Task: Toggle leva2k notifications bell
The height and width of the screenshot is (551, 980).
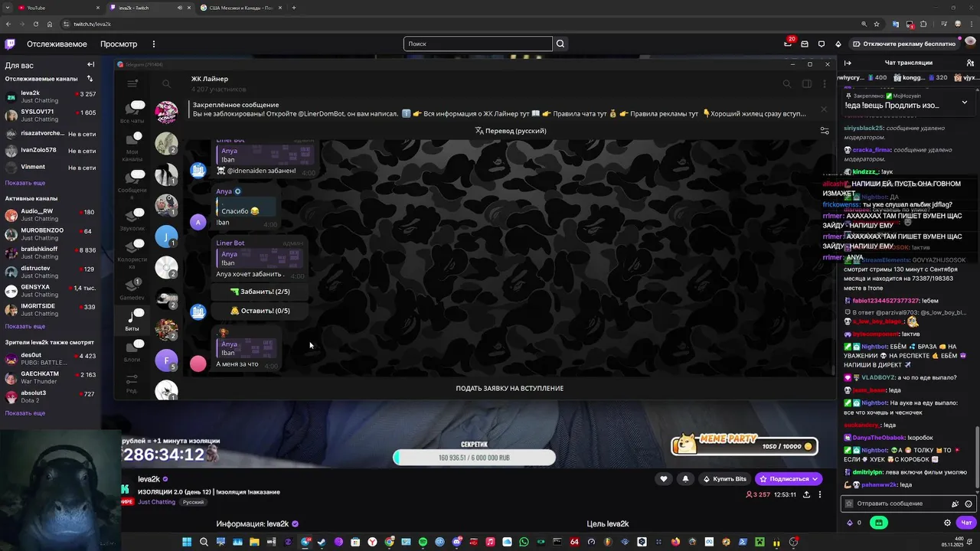Action: (685, 479)
